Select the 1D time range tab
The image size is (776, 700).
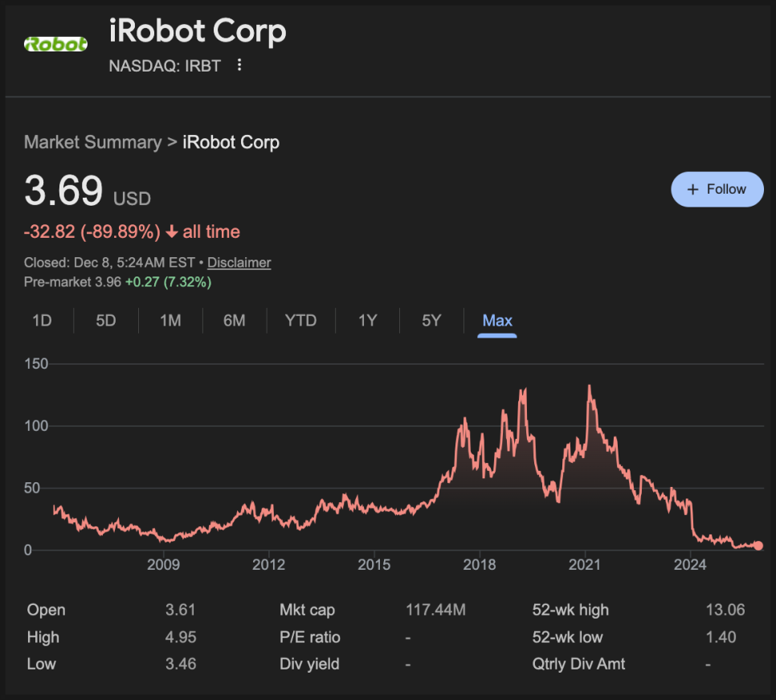click(x=42, y=321)
